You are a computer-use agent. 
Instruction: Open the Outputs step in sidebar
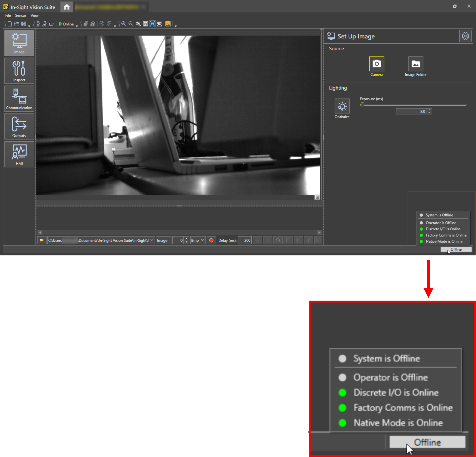(x=19, y=127)
